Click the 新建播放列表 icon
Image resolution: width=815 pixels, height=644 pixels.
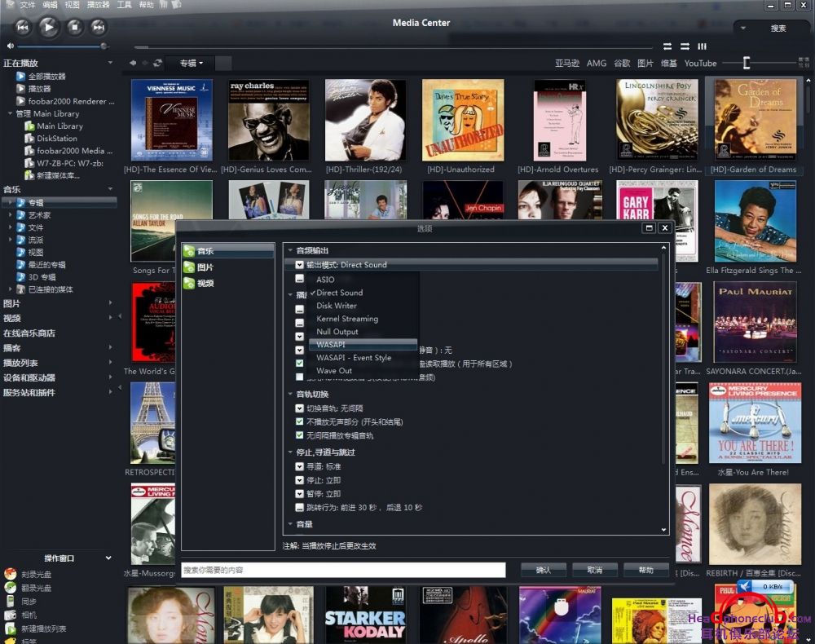pos(11,629)
